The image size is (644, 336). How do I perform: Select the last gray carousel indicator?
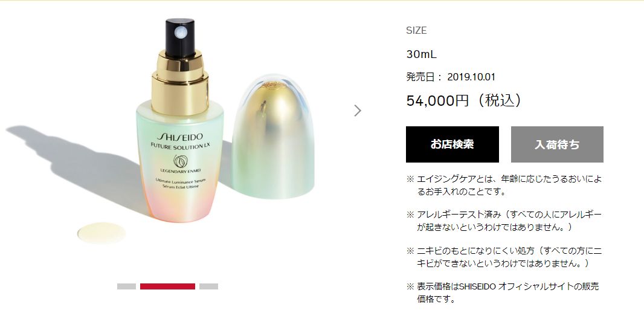click(x=208, y=286)
